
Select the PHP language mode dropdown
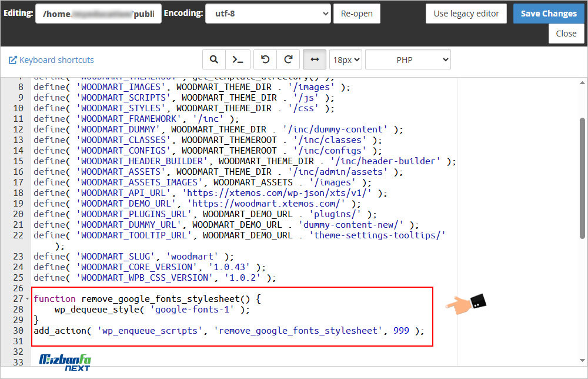point(407,59)
